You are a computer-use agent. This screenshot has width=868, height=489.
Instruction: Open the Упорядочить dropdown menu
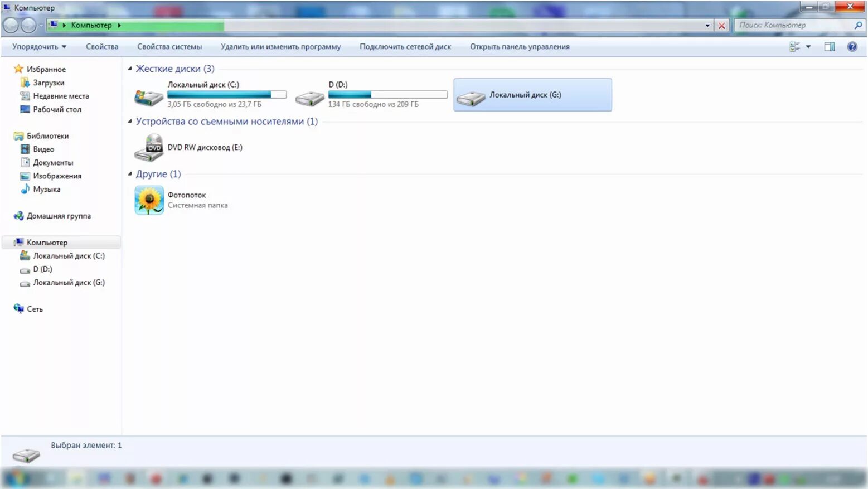tap(39, 47)
